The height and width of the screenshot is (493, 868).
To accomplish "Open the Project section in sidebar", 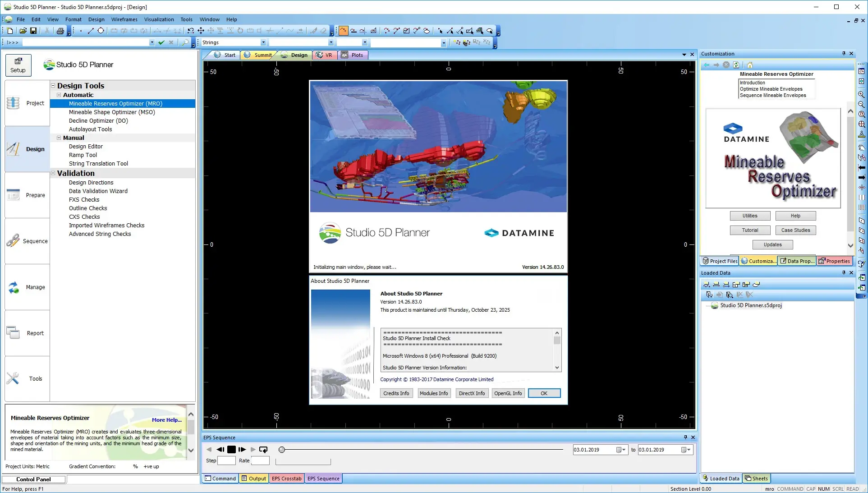I will coord(27,103).
